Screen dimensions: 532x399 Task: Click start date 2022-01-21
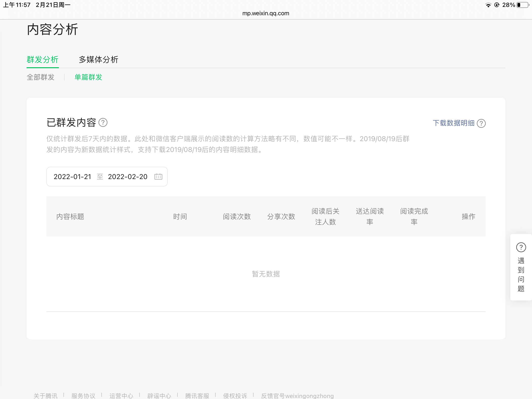tap(72, 177)
